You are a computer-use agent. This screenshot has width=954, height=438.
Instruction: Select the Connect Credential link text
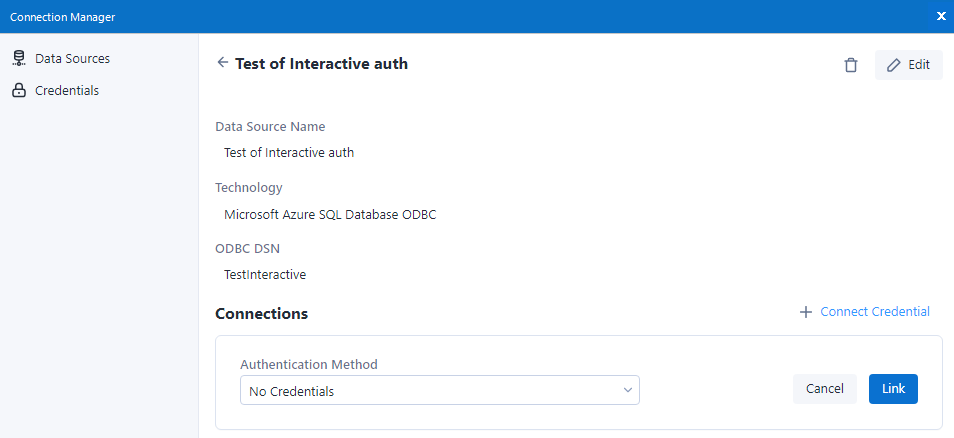[x=875, y=312]
